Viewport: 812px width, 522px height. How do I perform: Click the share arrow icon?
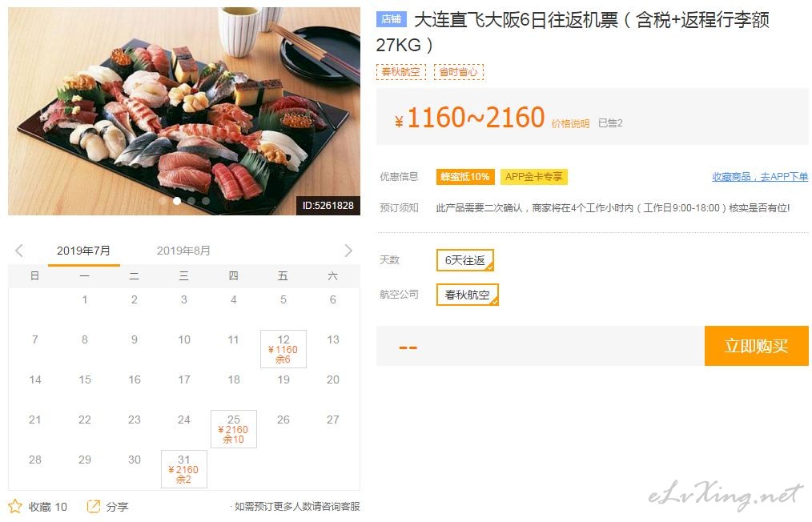click(93, 506)
